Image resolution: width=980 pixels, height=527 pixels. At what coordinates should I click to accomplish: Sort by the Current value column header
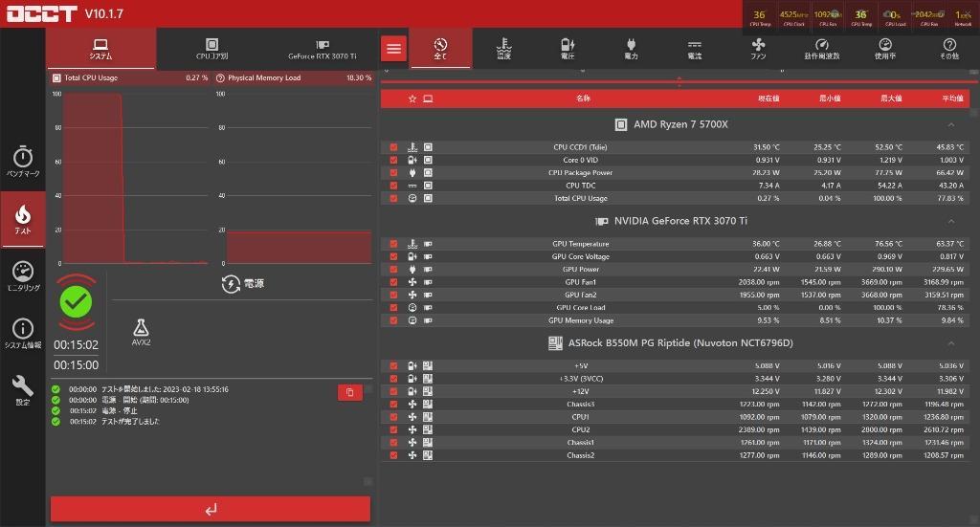tap(768, 99)
